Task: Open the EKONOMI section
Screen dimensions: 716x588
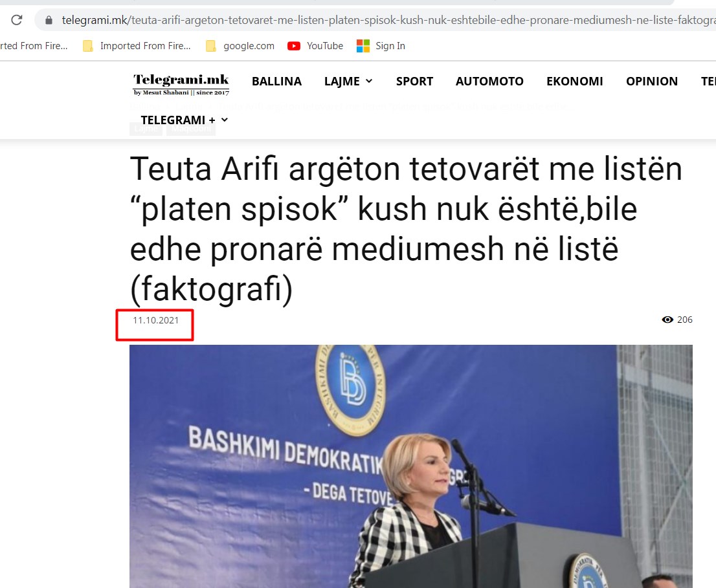Action: point(574,82)
